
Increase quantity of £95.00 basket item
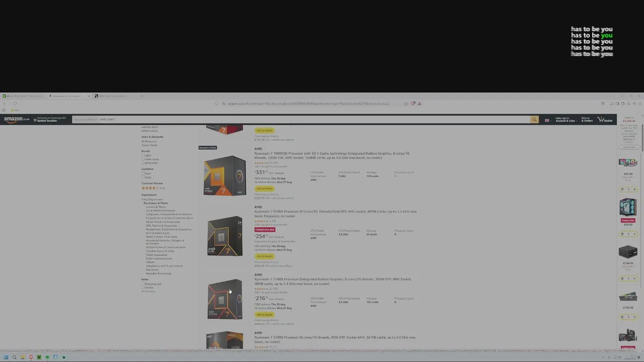[x=634, y=189]
